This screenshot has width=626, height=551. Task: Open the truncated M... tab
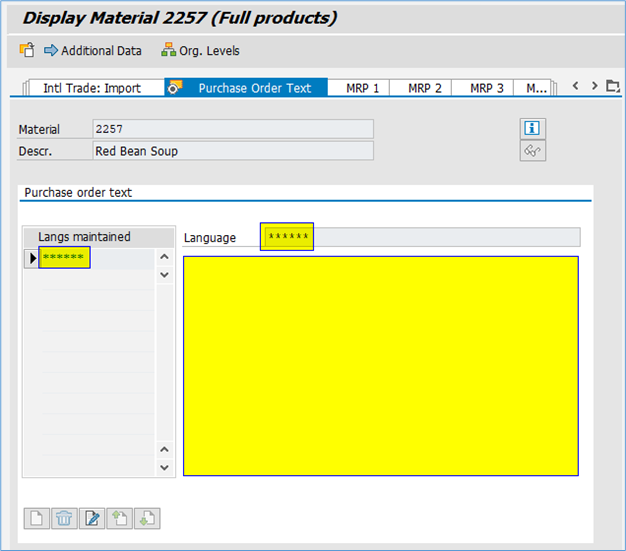tap(536, 88)
